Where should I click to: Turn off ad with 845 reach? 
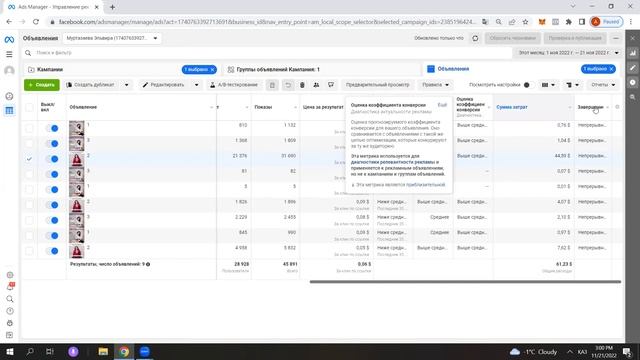(52, 236)
